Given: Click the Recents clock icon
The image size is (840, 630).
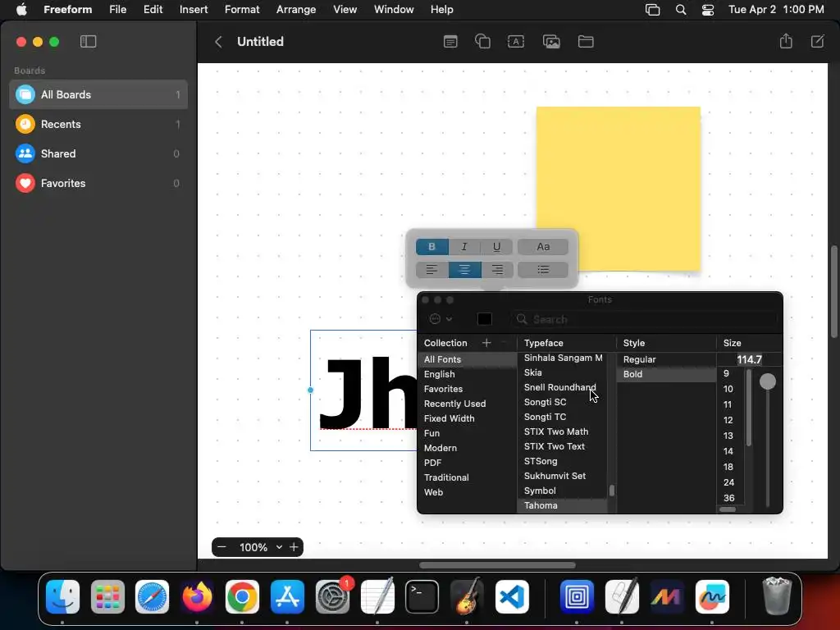Looking at the screenshot, I should coord(25,125).
